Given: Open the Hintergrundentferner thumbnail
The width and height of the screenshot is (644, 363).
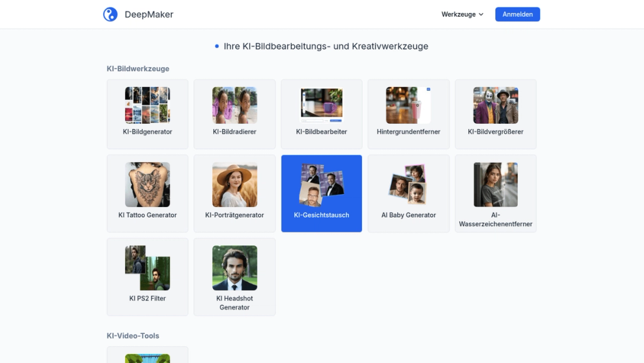Looking at the screenshot, I should (x=408, y=105).
